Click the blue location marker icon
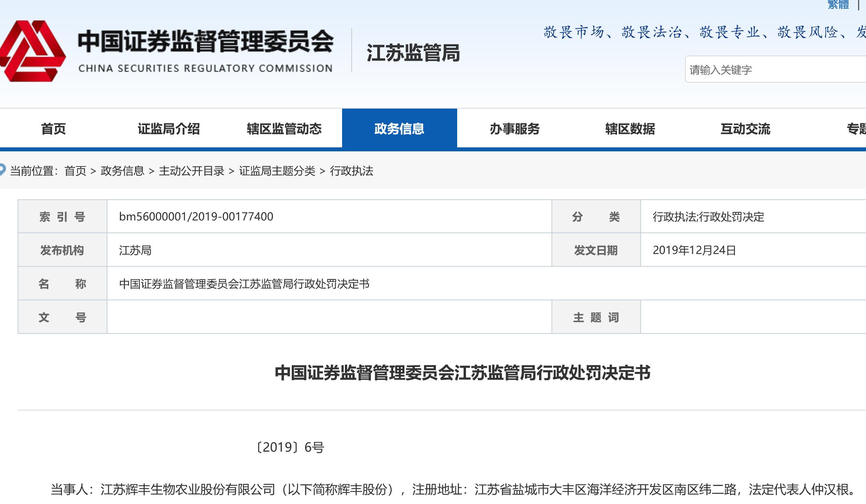Screen dimensions: 866x504 [x=2, y=170]
